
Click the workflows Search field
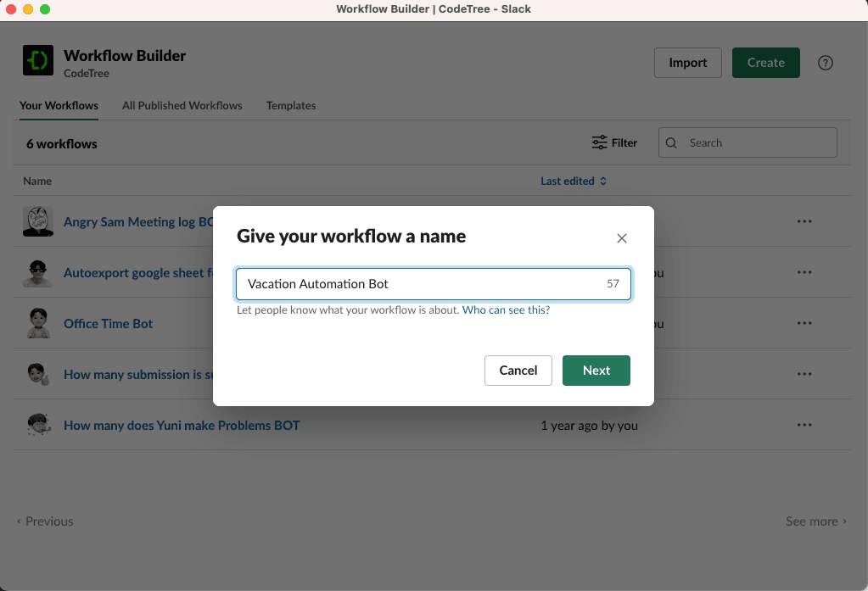coord(748,142)
